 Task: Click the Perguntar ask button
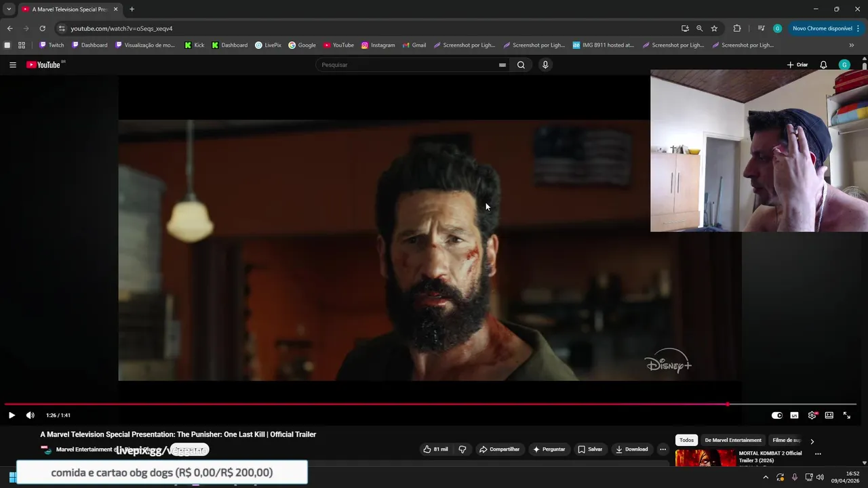(x=549, y=449)
